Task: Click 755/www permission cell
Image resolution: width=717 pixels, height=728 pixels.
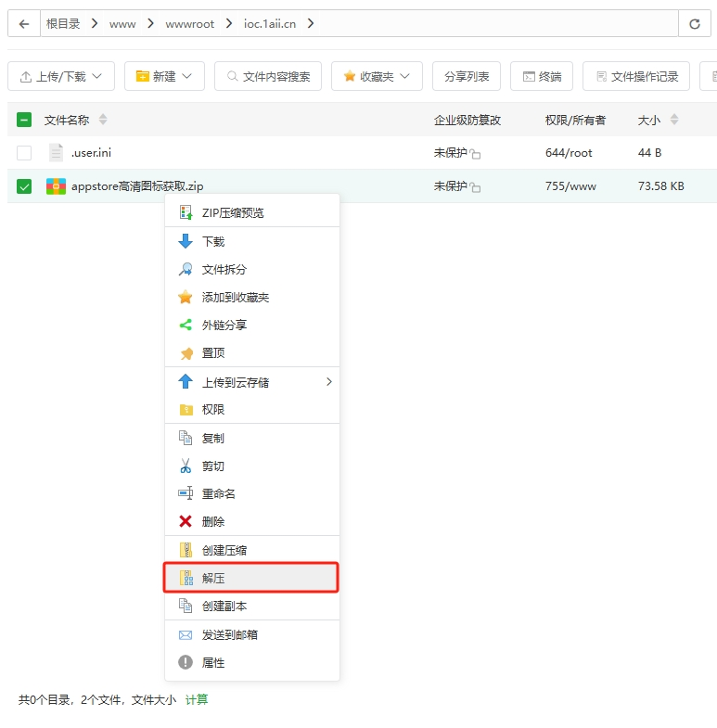Action: point(570,186)
